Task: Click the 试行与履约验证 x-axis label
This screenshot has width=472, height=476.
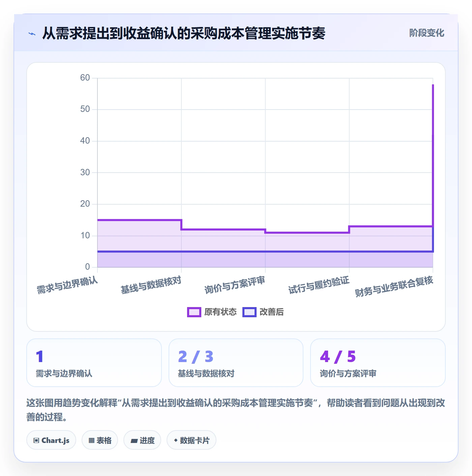Action: pyautogui.click(x=319, y=285)
